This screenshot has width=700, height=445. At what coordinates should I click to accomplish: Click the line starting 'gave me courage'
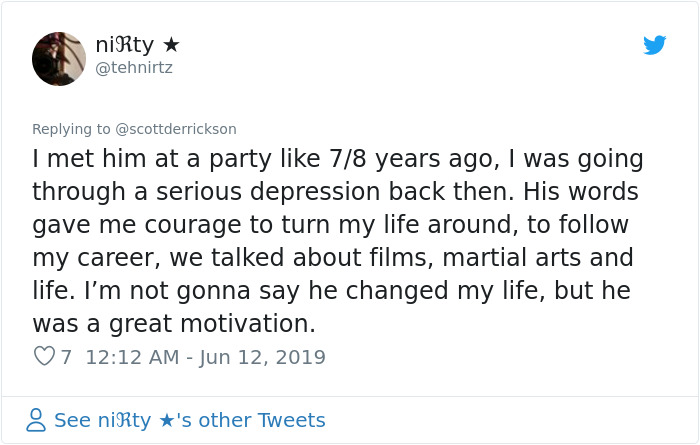point(330,225)
